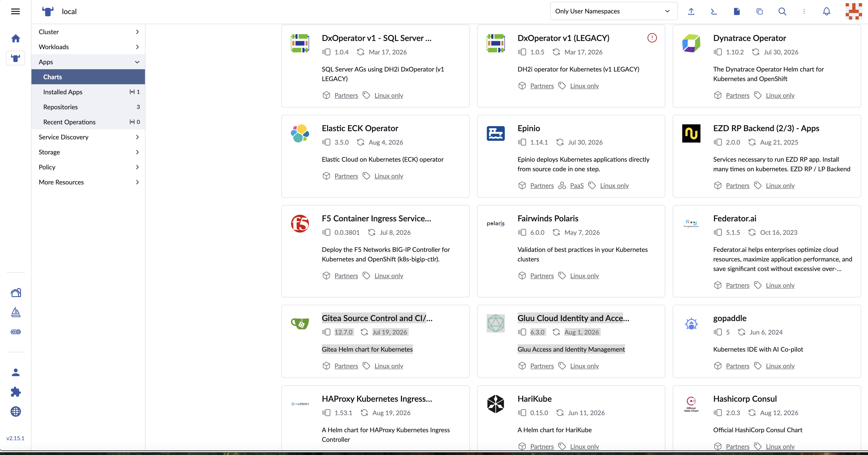Open the Kubectl Shell icon

click(714, 11)
